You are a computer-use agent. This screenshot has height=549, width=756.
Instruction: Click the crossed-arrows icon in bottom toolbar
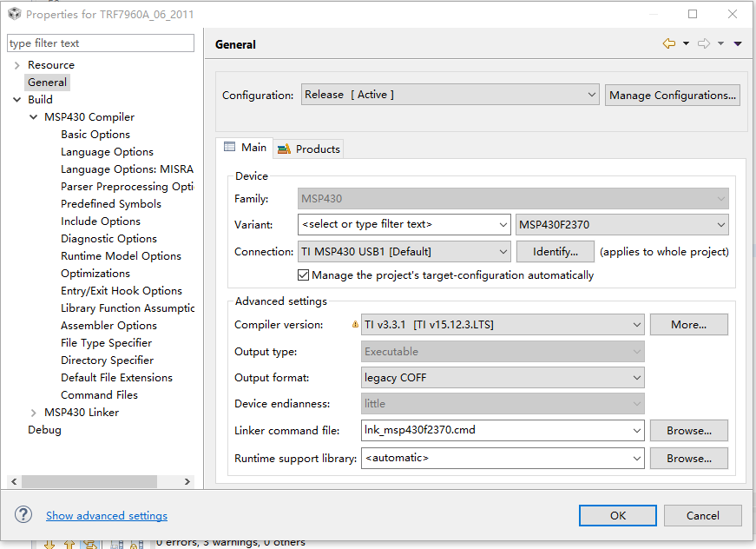[x=90, y=543]
